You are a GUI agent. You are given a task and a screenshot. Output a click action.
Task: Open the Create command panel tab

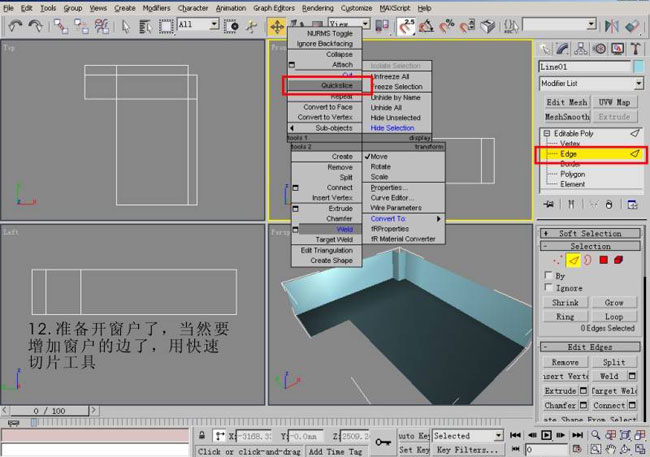coord(545,49)
